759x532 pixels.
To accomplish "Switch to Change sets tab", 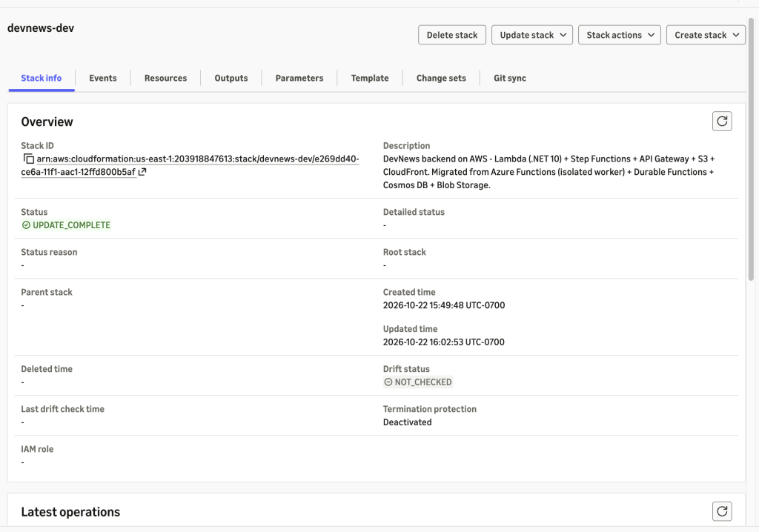I will [441, 78].
